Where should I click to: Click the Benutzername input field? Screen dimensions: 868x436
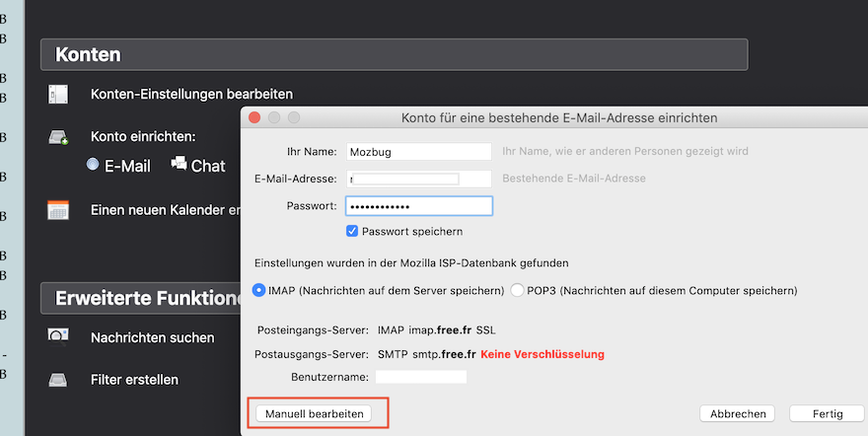point(420,377)
